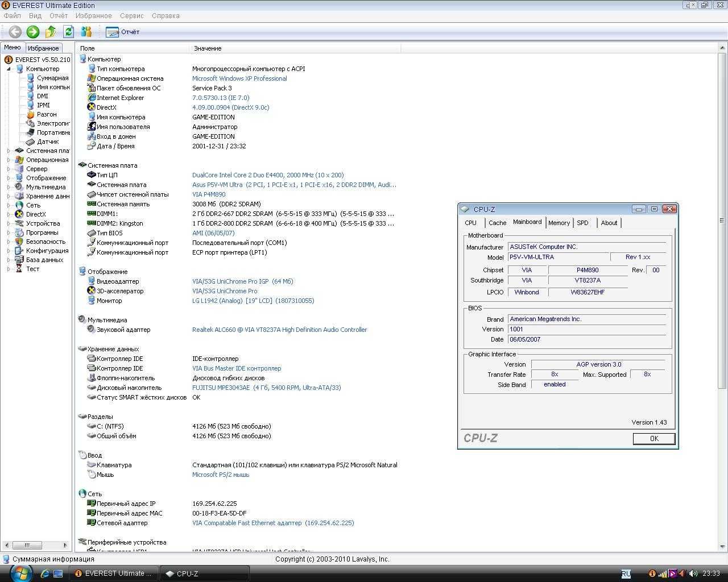
Task: Open the DirectX 9.0c version link
Action: pyautogui.click(x=231, y=107)
